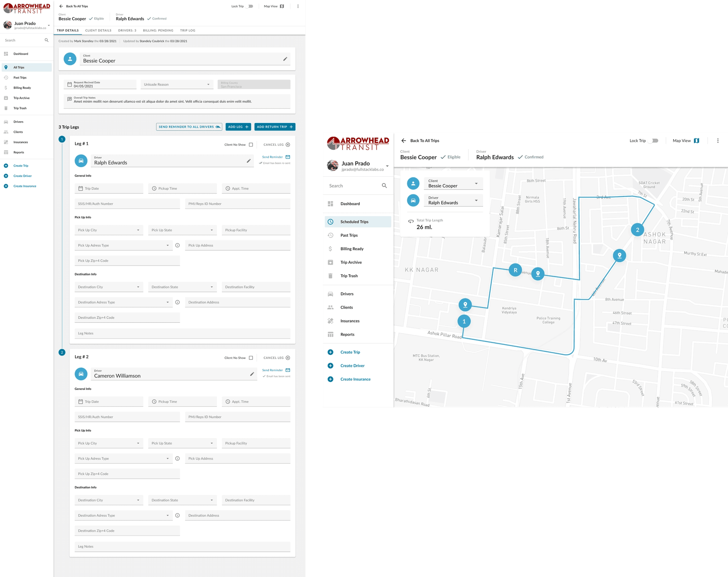Click back arrow in left trip details header
Image resolution: width=728 pixels, height=577 pixels.
(61, 6)
